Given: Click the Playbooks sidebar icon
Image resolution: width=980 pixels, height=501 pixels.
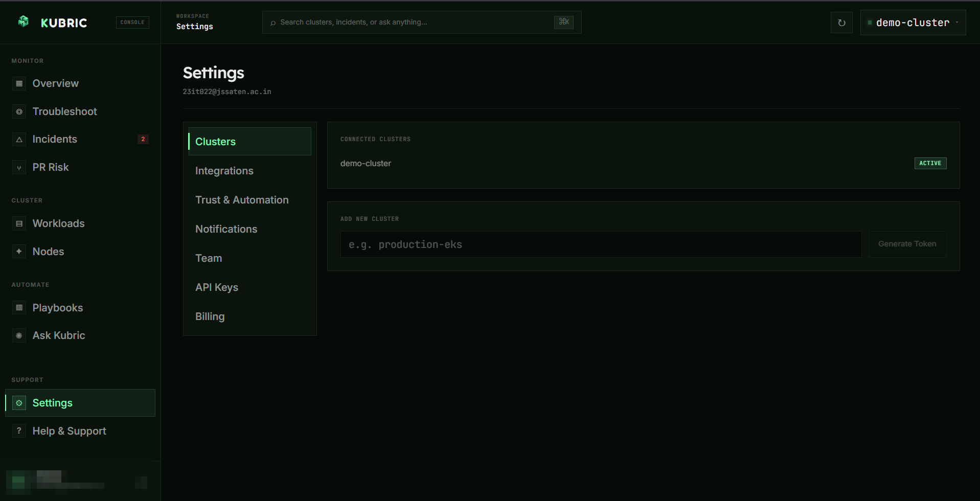Looking at the screenshot, I should pos(19,308).
